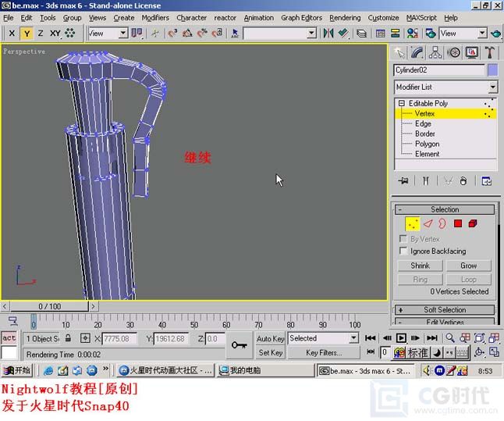Viewport: 504px width, 421px height.
Task: Toggle Show End Result icon
Action: point(425,181)
